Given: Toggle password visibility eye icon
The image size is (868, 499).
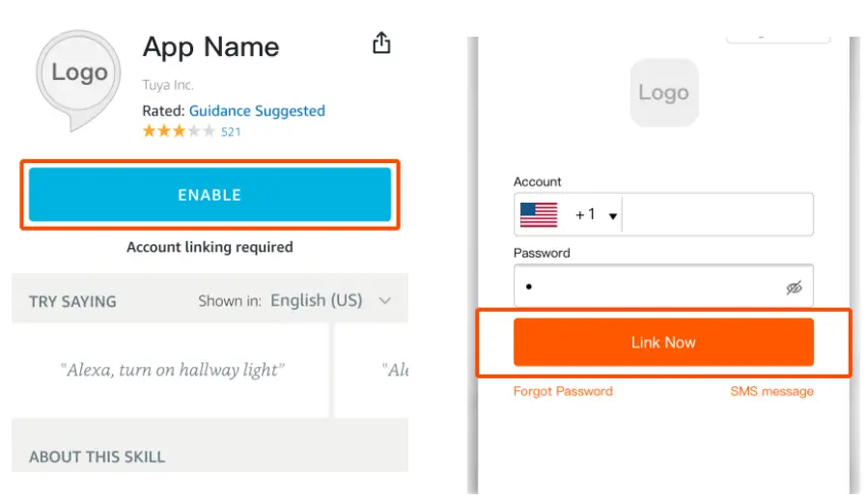Looking at the screenshot, I should tap(794, 288).
